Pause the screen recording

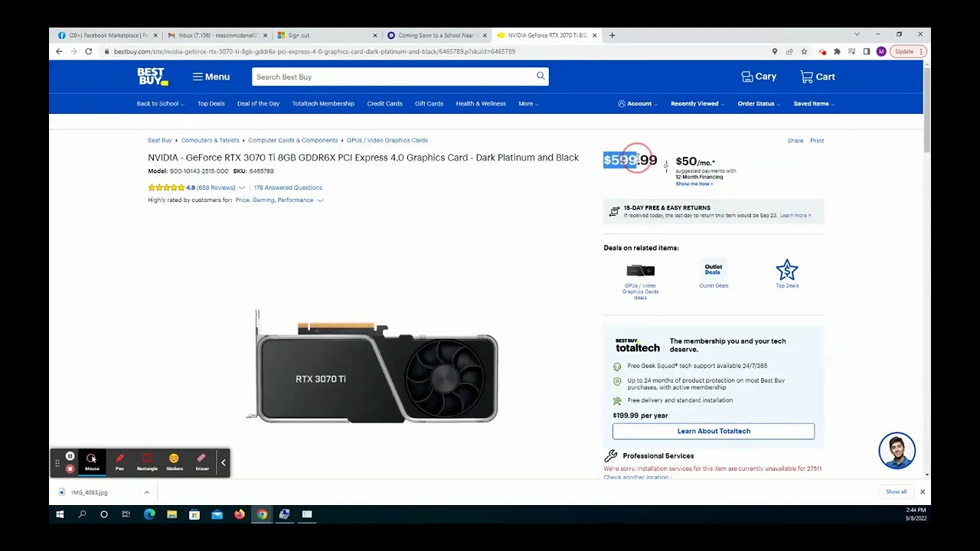coord(70,457)
